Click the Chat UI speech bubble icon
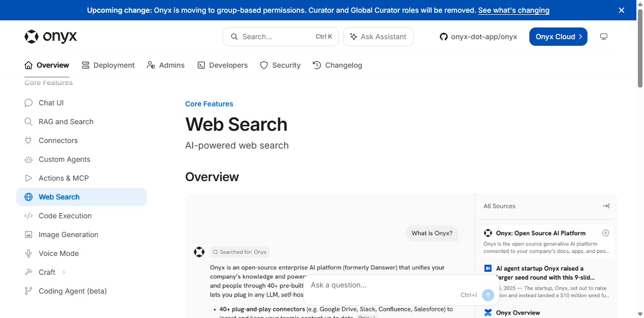Image resolution: width=644 pixels, height=318 pixels. pyautogui.click(x=29, y=103)
